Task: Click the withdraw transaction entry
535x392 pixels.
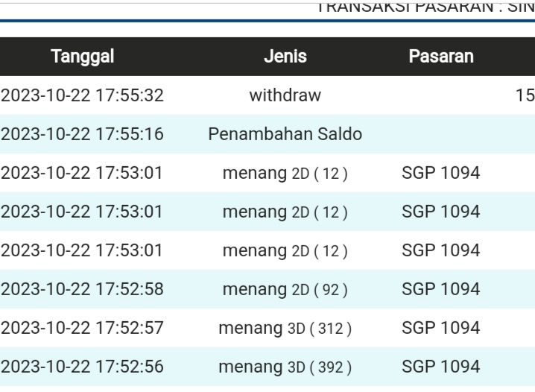Action: click(x=285, y=95)
